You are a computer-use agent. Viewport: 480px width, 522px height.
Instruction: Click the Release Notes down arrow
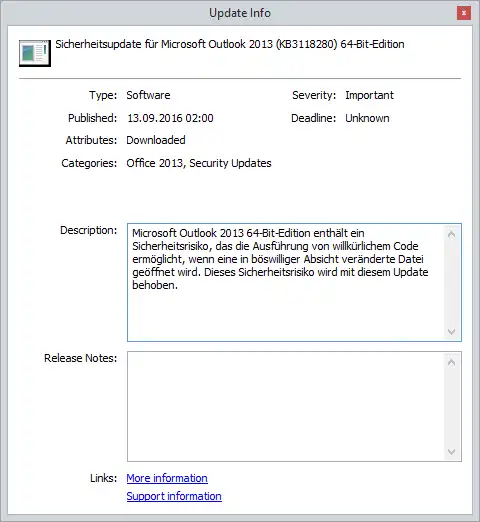(x=452, y=452)
